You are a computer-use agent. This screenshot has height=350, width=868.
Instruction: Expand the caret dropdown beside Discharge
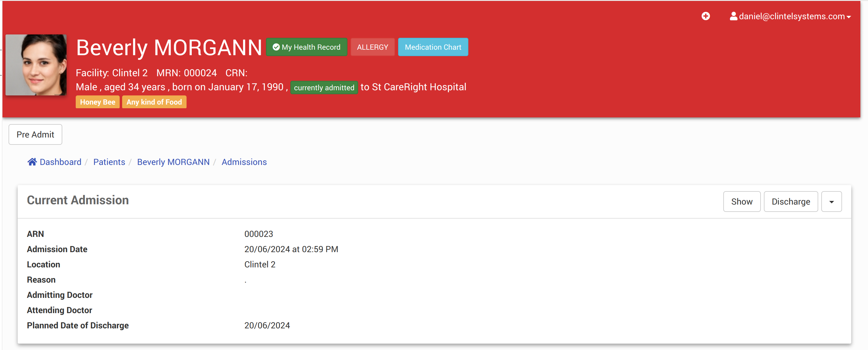831,202
